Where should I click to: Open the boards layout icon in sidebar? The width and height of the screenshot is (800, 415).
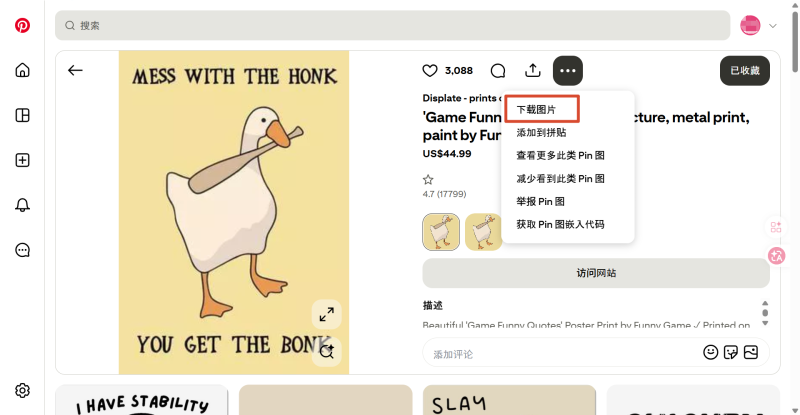(x=22, y=115)
